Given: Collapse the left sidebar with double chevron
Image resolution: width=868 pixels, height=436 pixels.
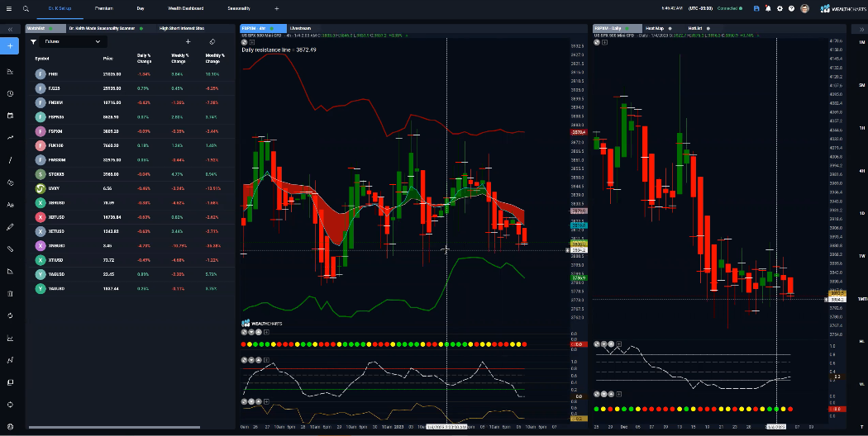Looking at the screenshot, I should [10, 30].
